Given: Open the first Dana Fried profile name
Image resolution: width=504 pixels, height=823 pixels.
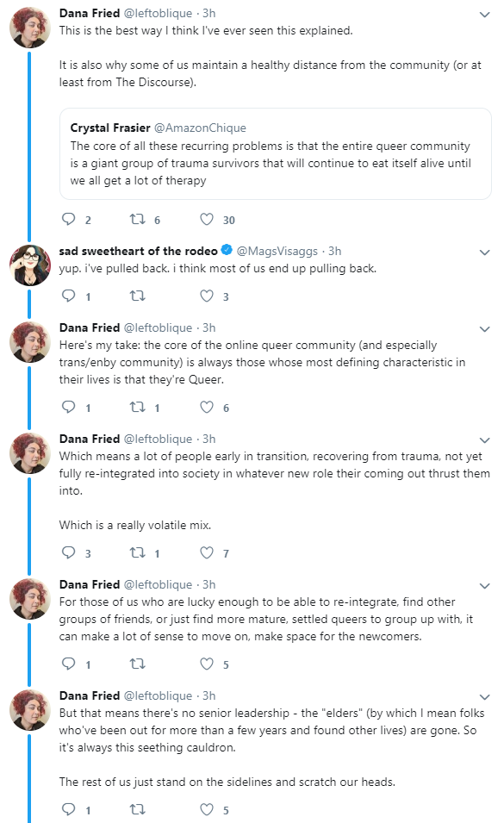Looking at the screenshot, I should click(89, 13).
